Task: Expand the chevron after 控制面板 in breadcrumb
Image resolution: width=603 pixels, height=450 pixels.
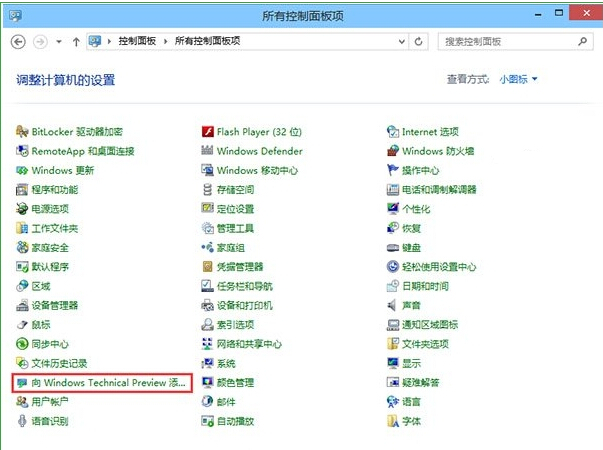Action: [165, 41]
